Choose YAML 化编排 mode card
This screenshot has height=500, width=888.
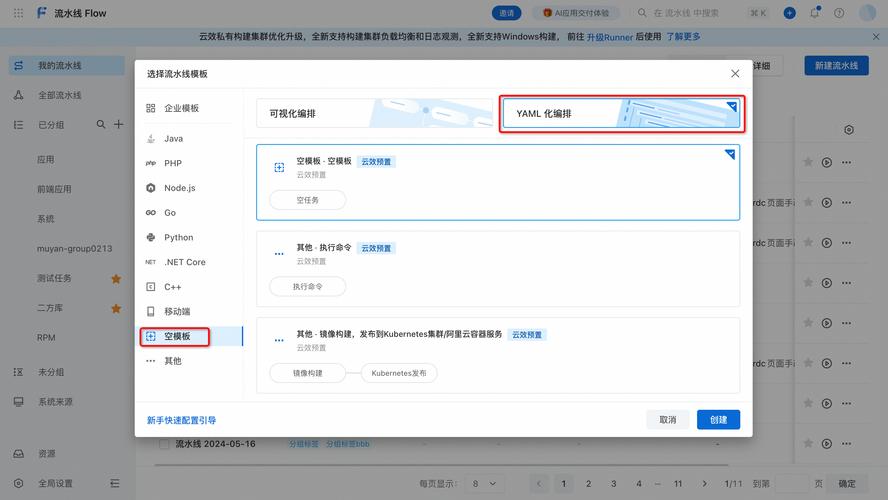click(x=621, y=113)
